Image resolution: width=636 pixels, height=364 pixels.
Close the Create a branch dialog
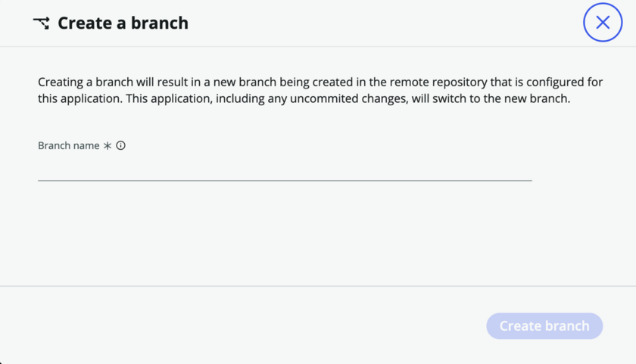[x=603, y=22]
